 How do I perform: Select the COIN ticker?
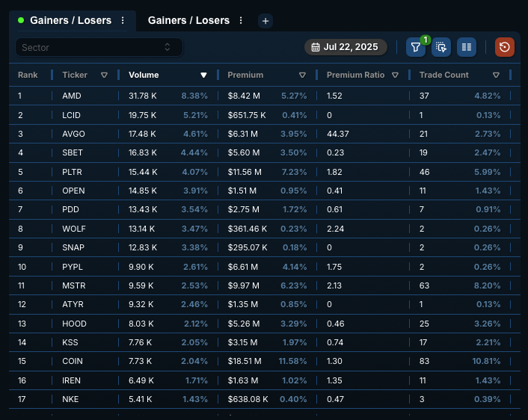73,362
